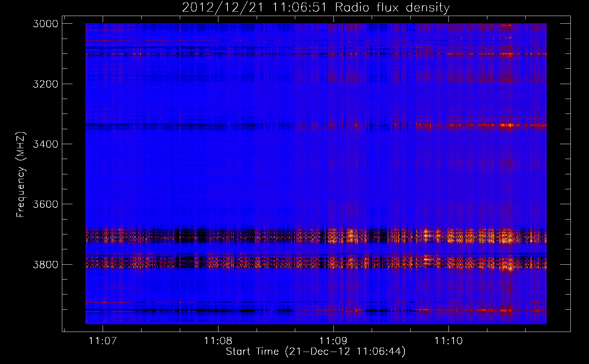Click the 11:10 time tick label

(x=448, y=341)
